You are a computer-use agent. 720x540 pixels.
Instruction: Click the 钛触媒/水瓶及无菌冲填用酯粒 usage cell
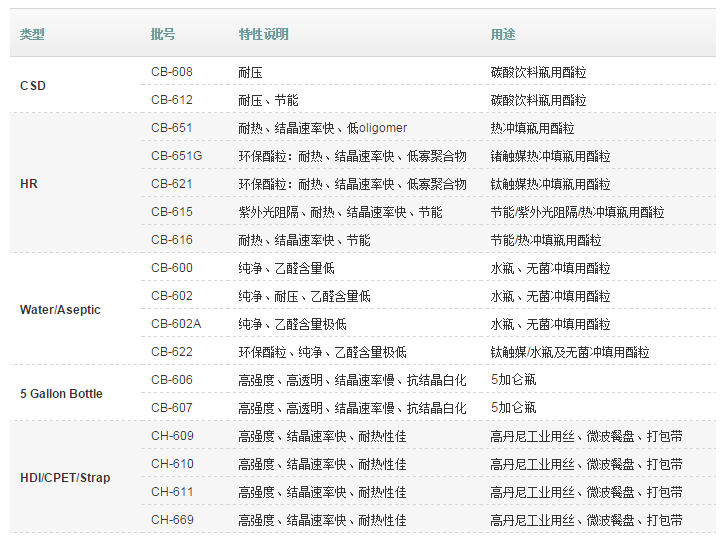[x=569, y=352]
